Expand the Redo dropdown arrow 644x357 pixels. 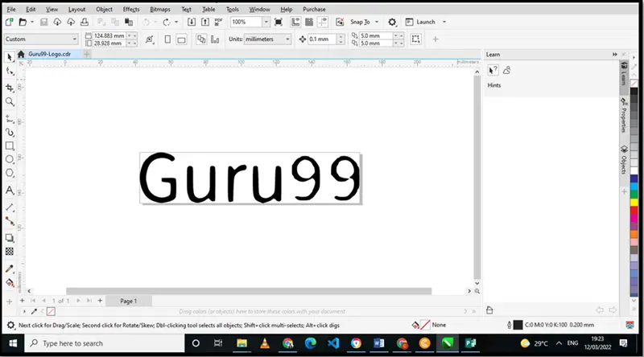point(176,23)
